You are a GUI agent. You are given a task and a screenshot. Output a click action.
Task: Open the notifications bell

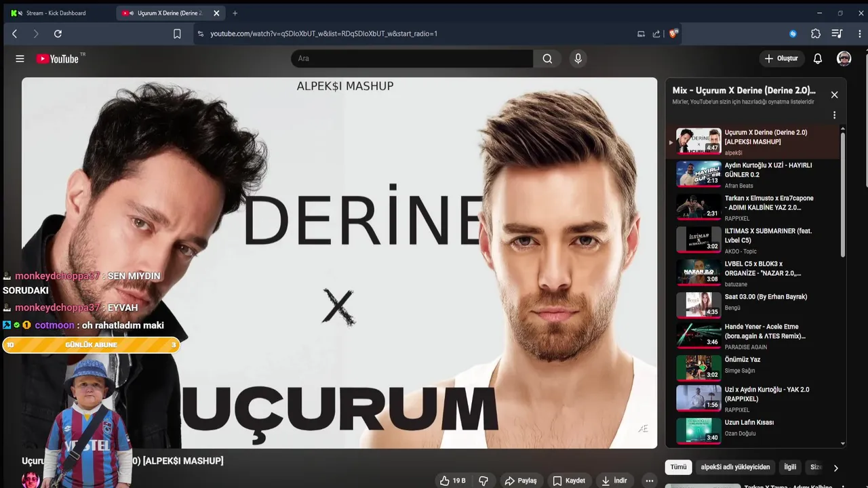pyautogui.click(x=817, y=58)
